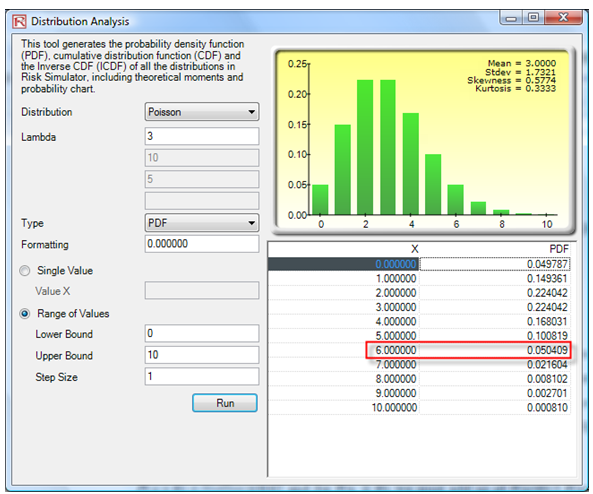Viewport: 593px width, 494px height.
Task: Click the disabled parameter field showing 5
Action: coord(202,179)
